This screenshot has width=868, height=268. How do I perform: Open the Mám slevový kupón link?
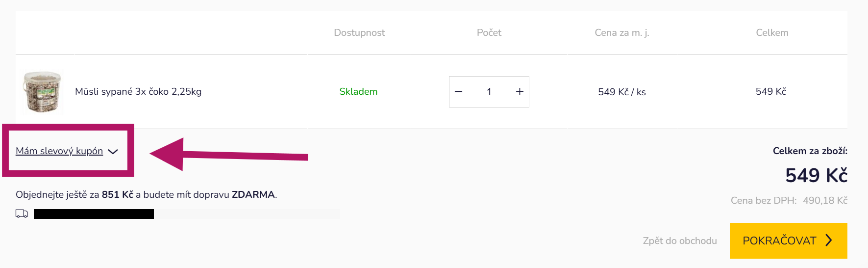coord(59,151)
